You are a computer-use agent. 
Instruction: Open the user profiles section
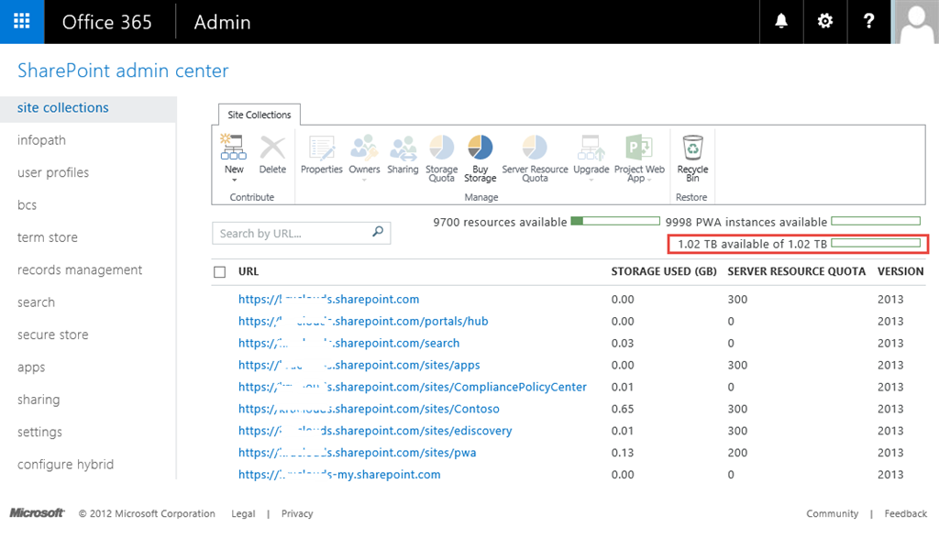[53, 172]
